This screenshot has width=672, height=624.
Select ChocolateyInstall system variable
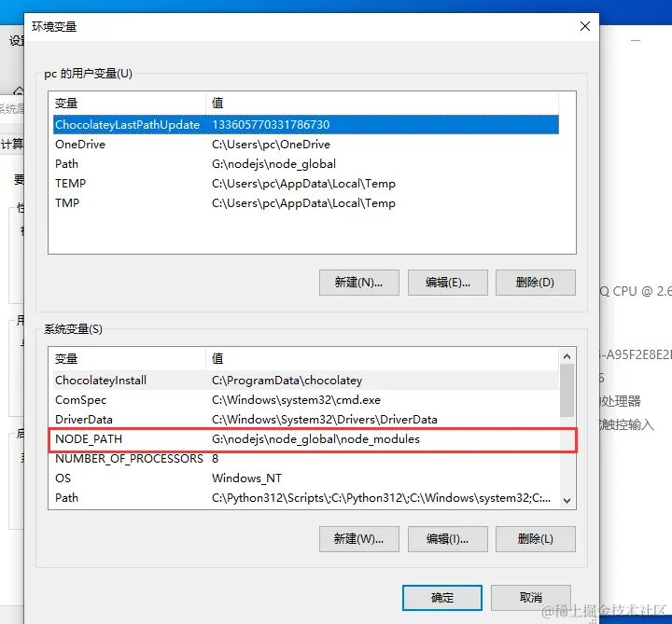[x=306, y=381]
